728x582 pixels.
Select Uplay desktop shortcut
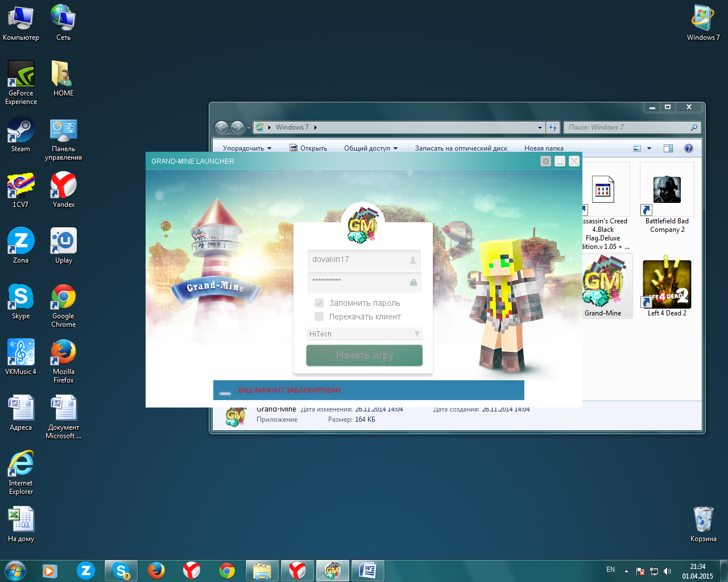tap(63, 246)
